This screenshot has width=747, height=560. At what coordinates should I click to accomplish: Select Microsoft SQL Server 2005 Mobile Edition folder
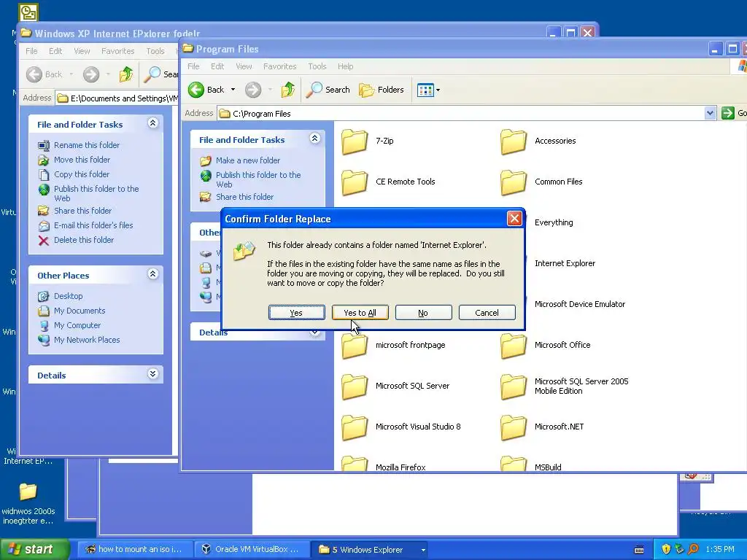[x=565, y=386]
